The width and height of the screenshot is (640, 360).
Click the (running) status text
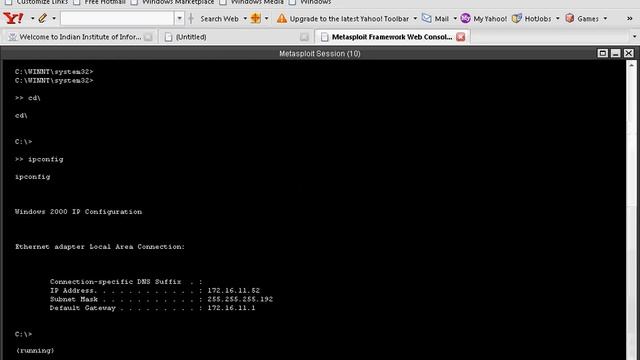(35, 351)
